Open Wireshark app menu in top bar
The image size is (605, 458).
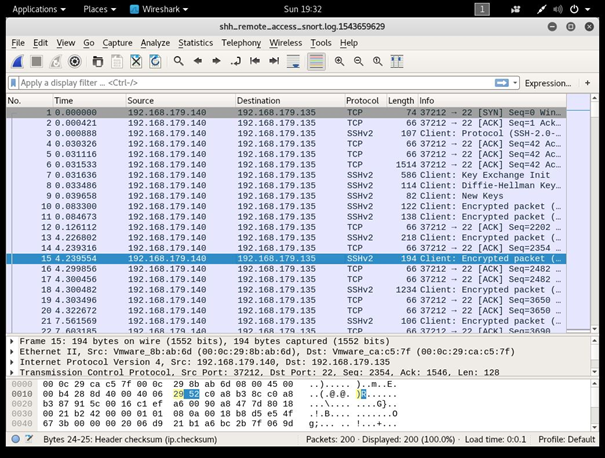tap(159, 9)
